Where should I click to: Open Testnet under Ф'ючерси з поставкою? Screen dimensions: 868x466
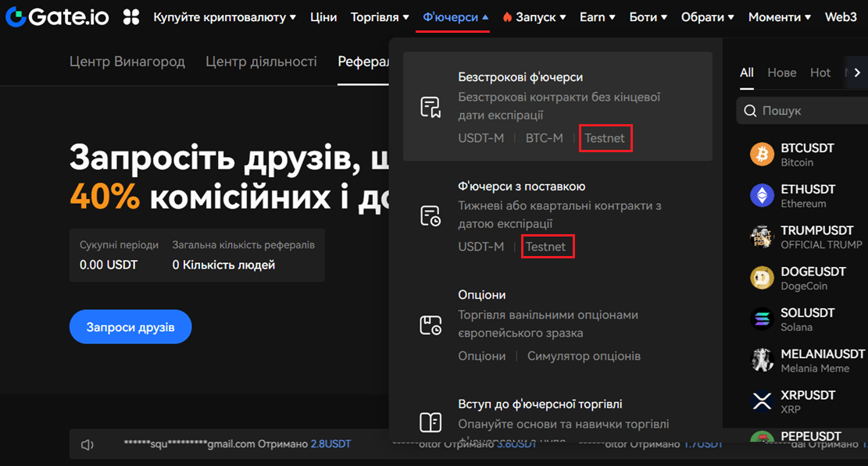(x=546, y=247)
